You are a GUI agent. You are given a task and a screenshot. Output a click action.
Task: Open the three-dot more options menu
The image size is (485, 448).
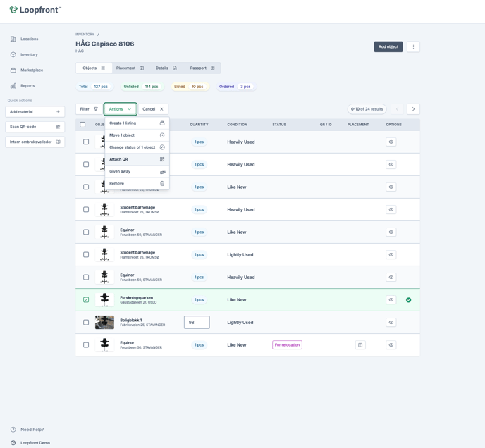(413, 46)
